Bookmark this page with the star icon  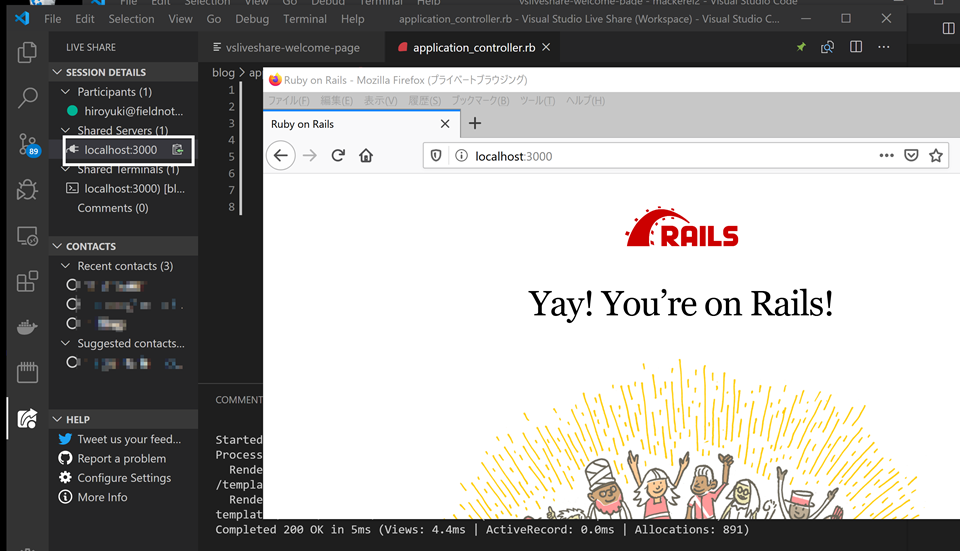[x=936, y=156]
